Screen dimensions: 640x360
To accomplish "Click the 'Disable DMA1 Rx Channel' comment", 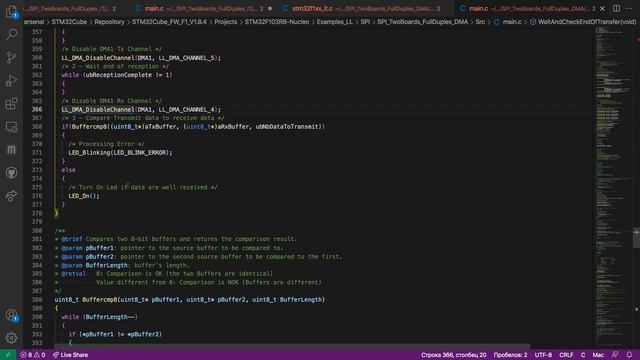I will [x=111, y=101].
